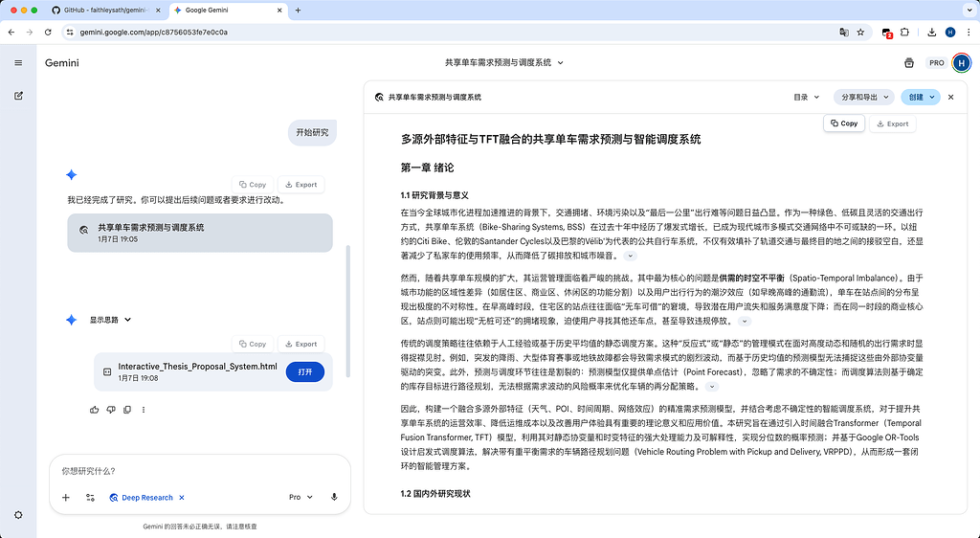Open more options three-dot menu under response
The width and height of the screenshot is (980, 538).
click(144, 410)
